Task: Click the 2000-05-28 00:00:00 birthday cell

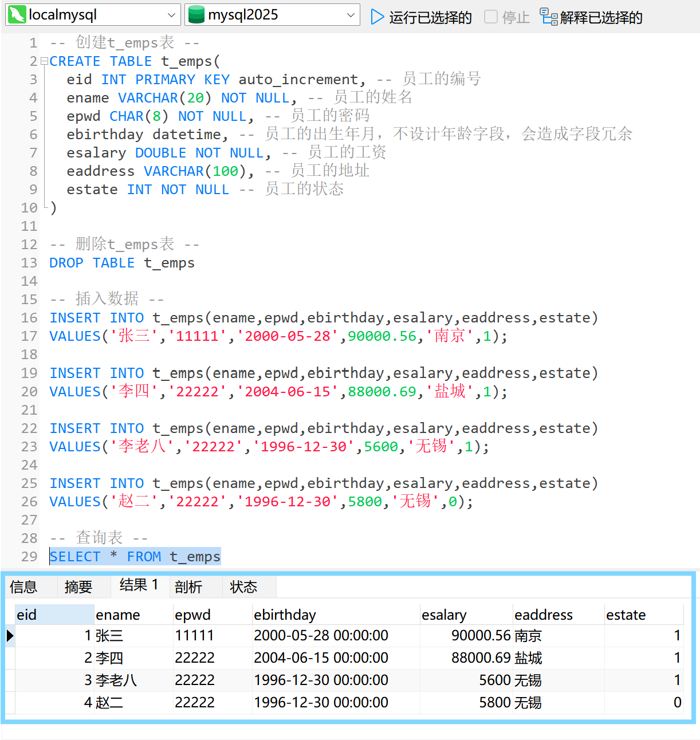Action: [x=336, y=636]
